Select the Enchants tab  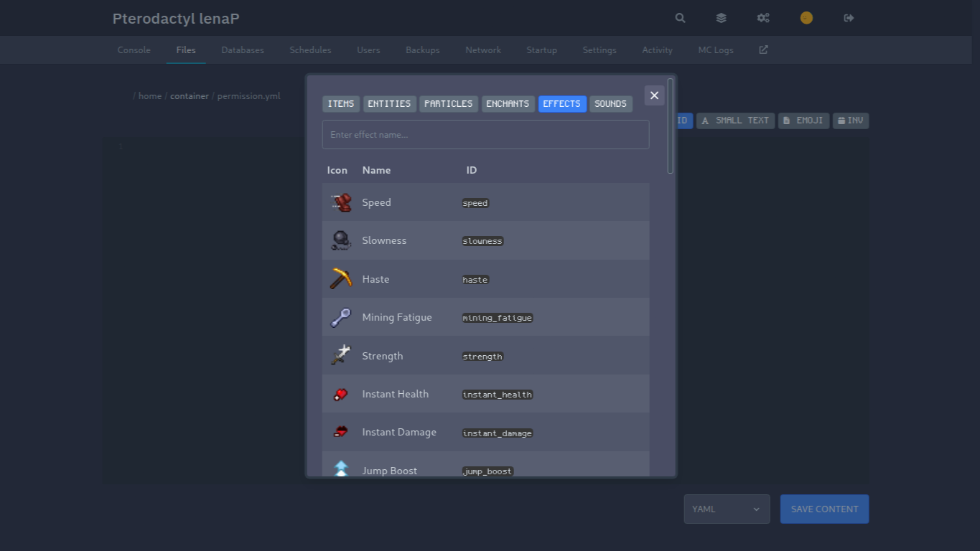pyautogui.click(x=508, y=104)
